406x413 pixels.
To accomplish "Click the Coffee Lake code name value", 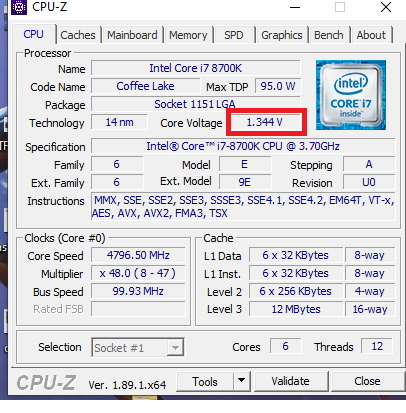I will click(145, 86).
